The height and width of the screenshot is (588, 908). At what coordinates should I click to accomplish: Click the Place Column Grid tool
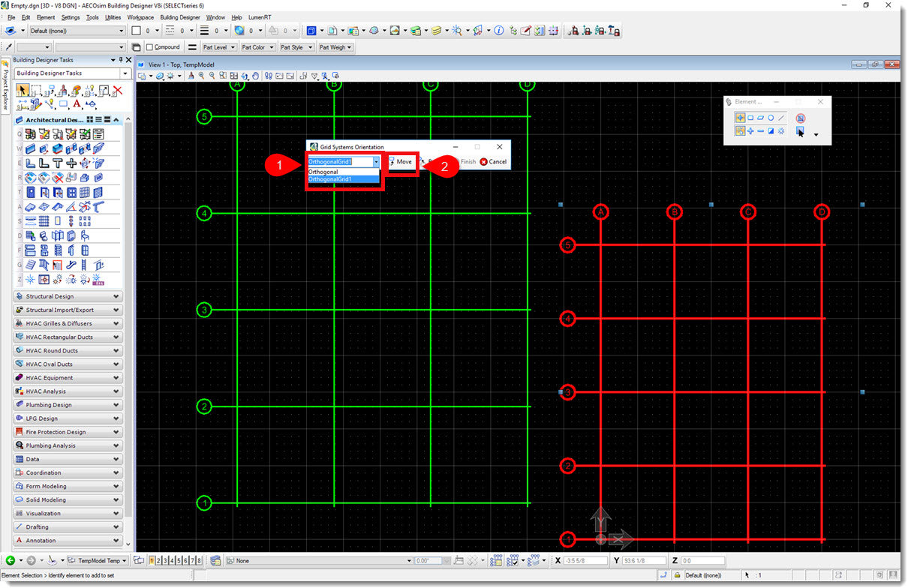click(44, 221)
